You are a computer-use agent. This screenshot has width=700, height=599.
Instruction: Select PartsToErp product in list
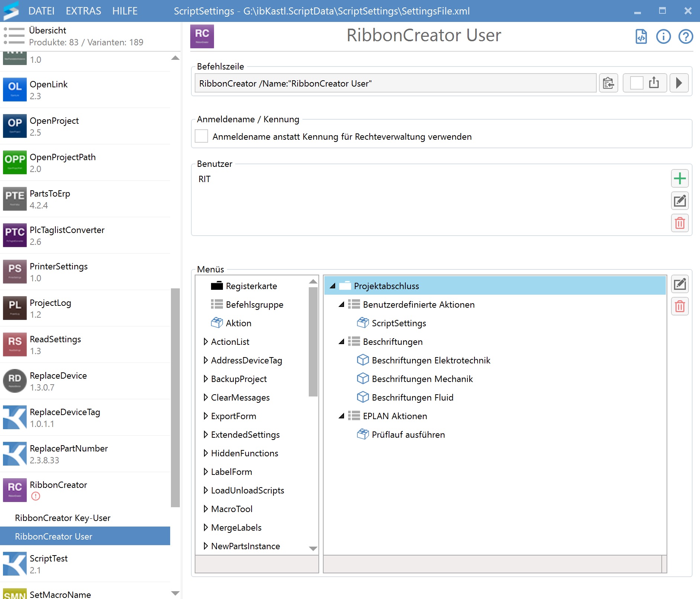[x=50, y=199]
